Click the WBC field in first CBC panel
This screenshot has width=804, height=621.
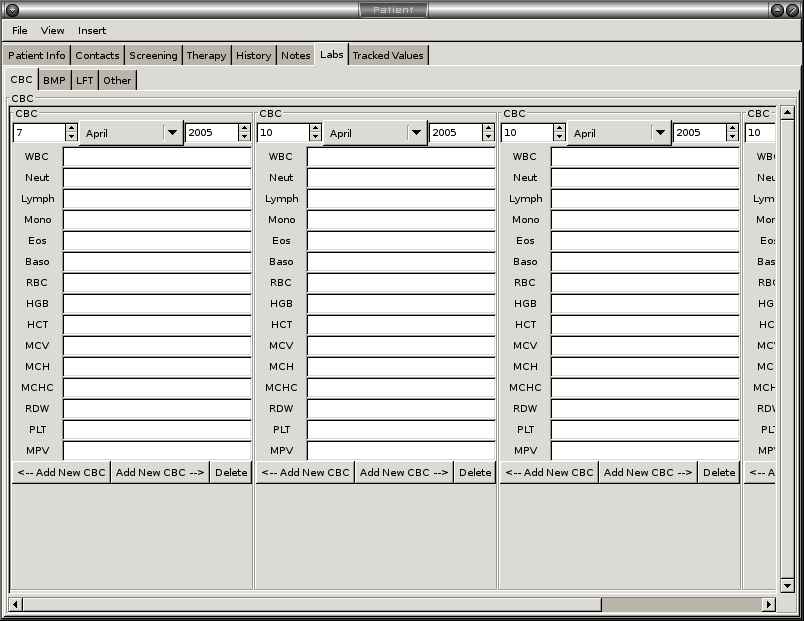tap(157, 157)
